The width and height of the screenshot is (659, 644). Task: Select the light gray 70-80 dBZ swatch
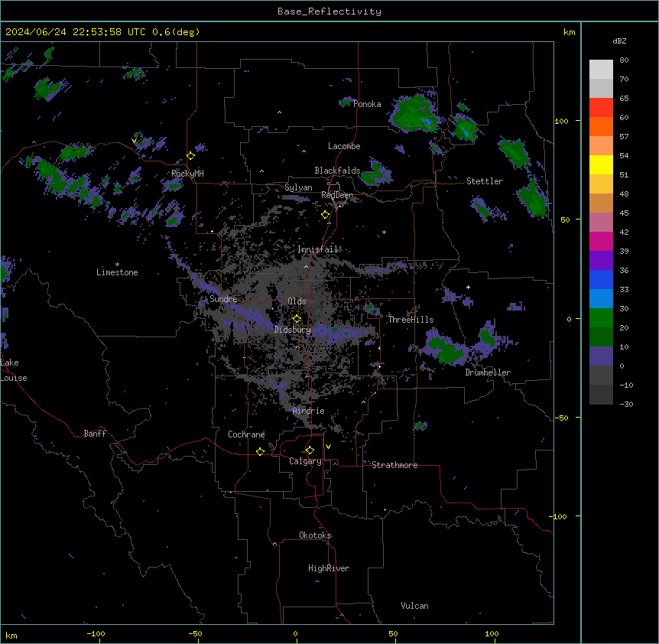pos(601,70)
